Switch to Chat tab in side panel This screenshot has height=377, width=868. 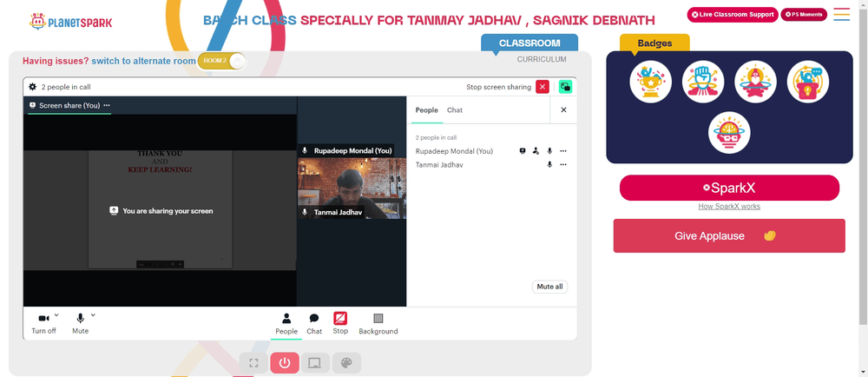[455, 110]
